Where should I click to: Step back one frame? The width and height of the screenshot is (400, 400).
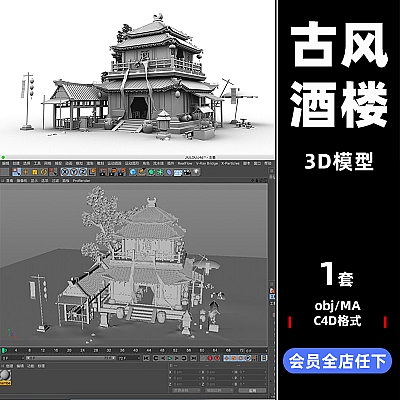click(163, 358)
